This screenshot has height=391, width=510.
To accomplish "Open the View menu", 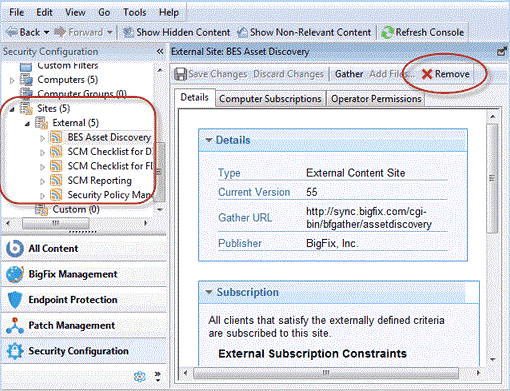I will coord(75,12).
